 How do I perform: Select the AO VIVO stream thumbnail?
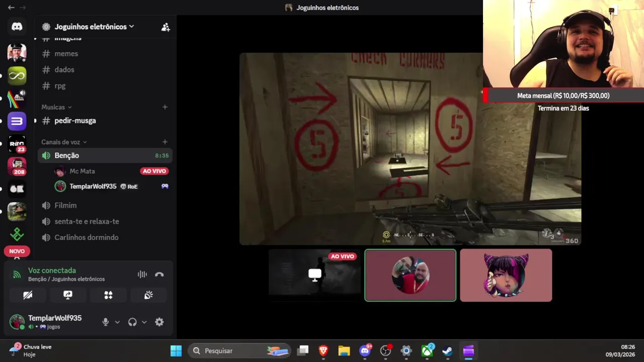pyautogui.click(x=314, y=275)
